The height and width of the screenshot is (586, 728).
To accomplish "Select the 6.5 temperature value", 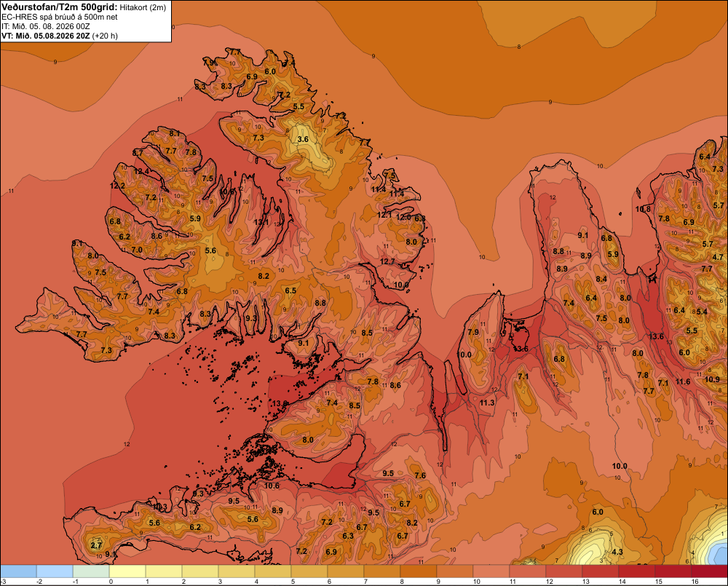I will (x=290, y=290).
